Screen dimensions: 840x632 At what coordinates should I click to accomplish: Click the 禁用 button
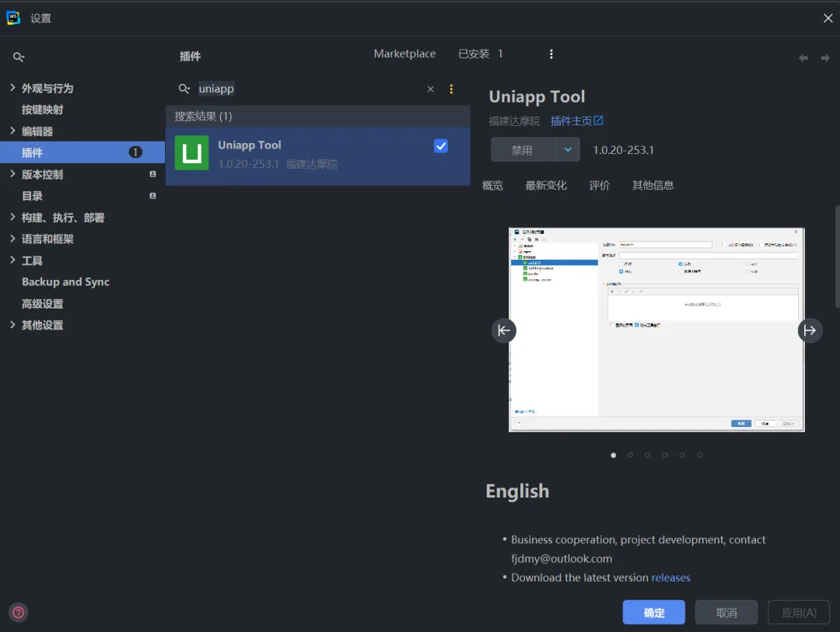(523, 150)
